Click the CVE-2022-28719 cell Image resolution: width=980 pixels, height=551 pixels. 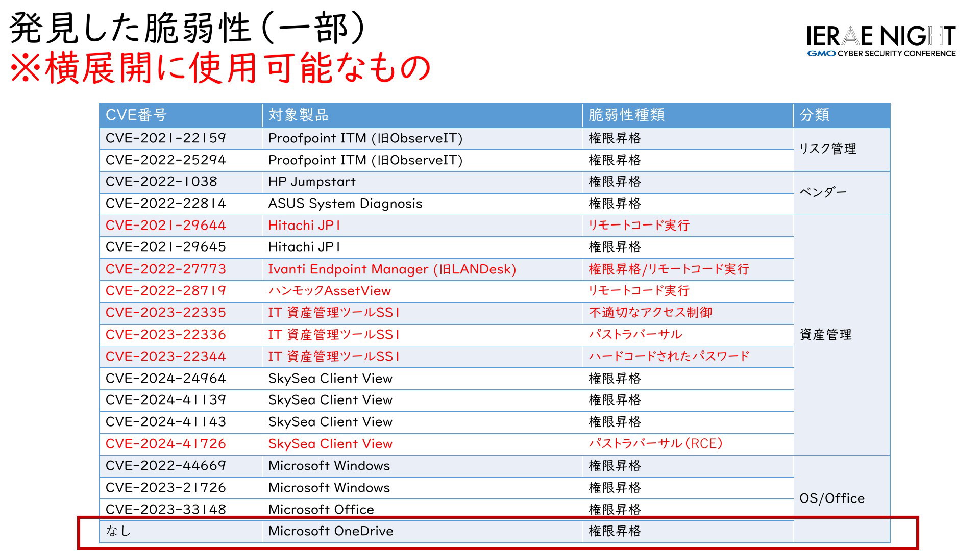[181, 291]
